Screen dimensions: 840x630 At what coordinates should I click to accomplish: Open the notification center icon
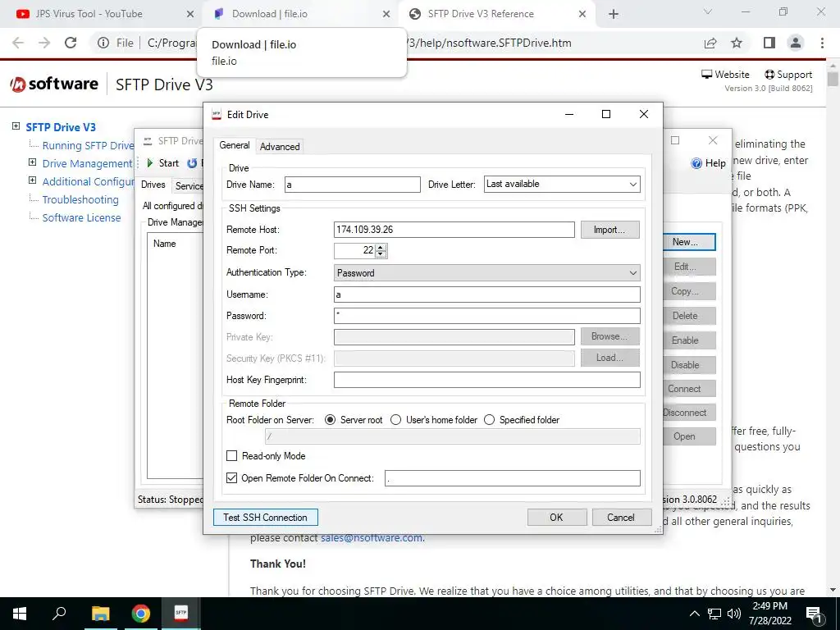click(x=814, y=614)
